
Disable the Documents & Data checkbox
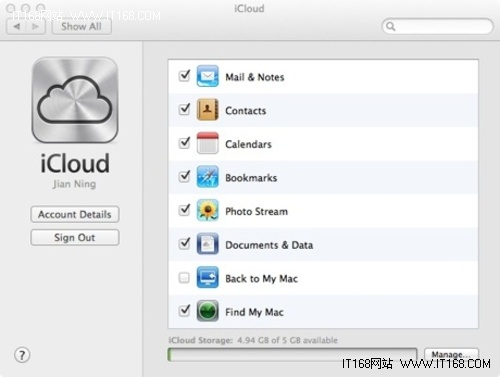point(184,244)
